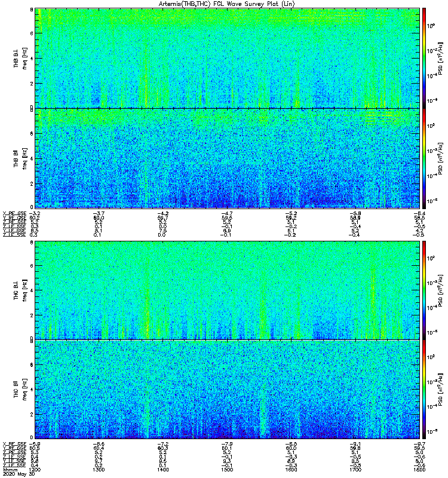Click the THC X_RE_GSE value '-7.2'
This screenshot has height=478, width=448.
162,444
